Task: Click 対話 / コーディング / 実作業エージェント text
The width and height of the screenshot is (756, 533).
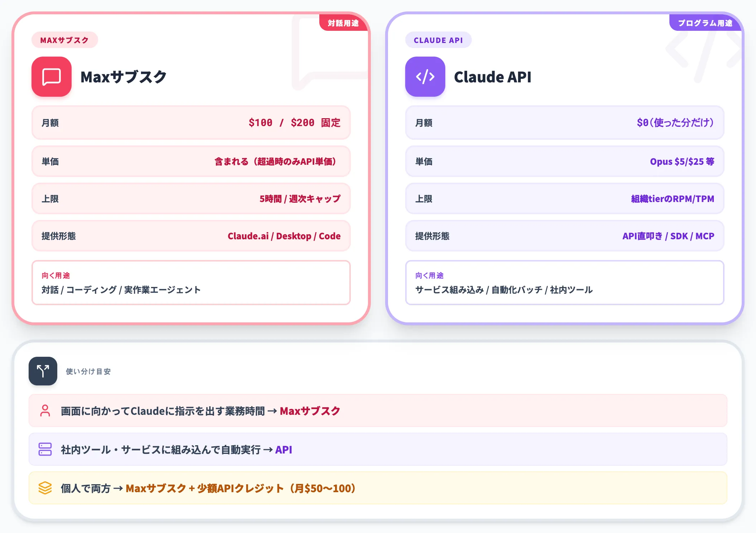Action: tap(121, 290)
